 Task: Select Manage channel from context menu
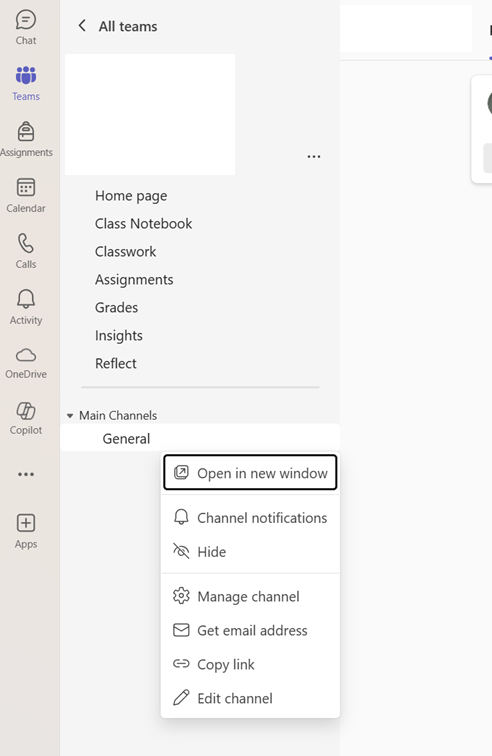(x=250, y=596)
